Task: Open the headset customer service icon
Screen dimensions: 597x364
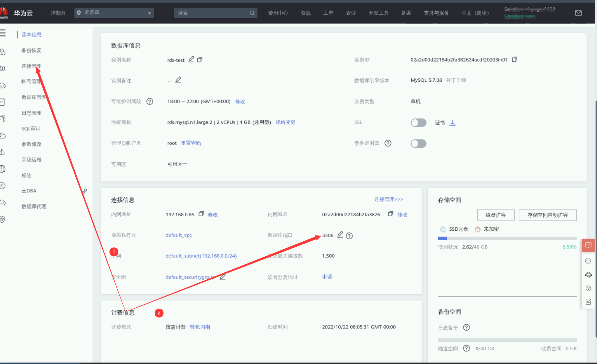Action: (588, 275)
